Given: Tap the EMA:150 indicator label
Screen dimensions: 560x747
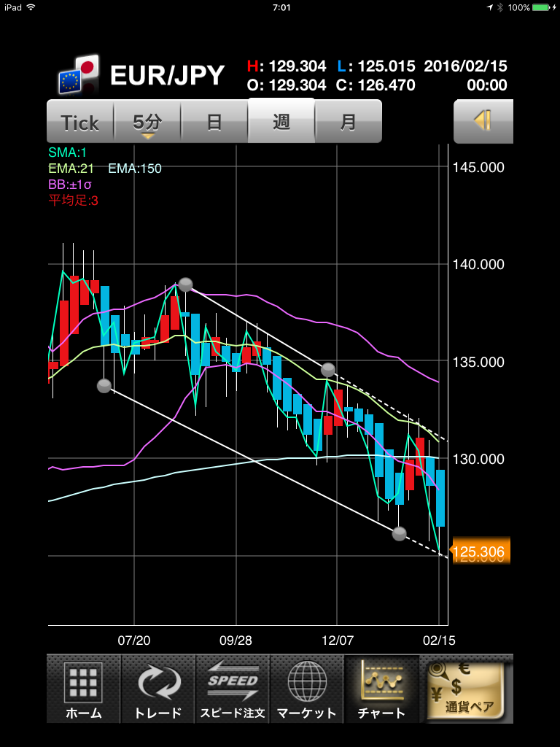Looking at the screenshot, I should pyautogui.click(x=135, y=169).
